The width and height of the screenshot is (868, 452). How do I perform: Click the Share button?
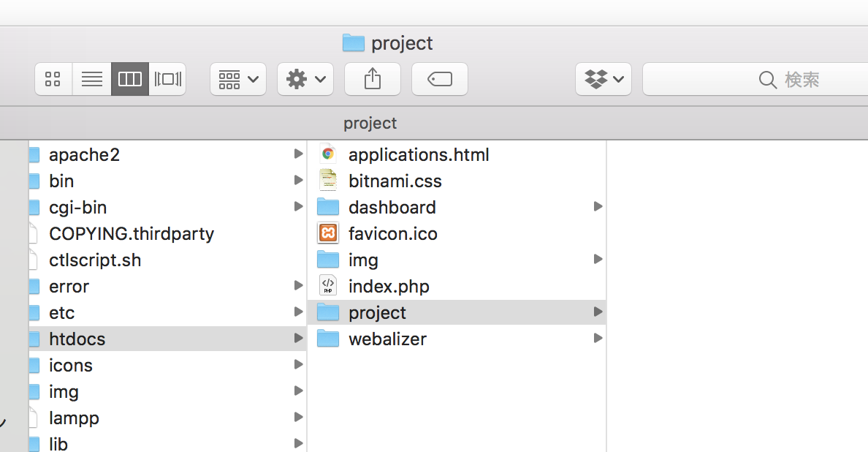tap(373, 79)
